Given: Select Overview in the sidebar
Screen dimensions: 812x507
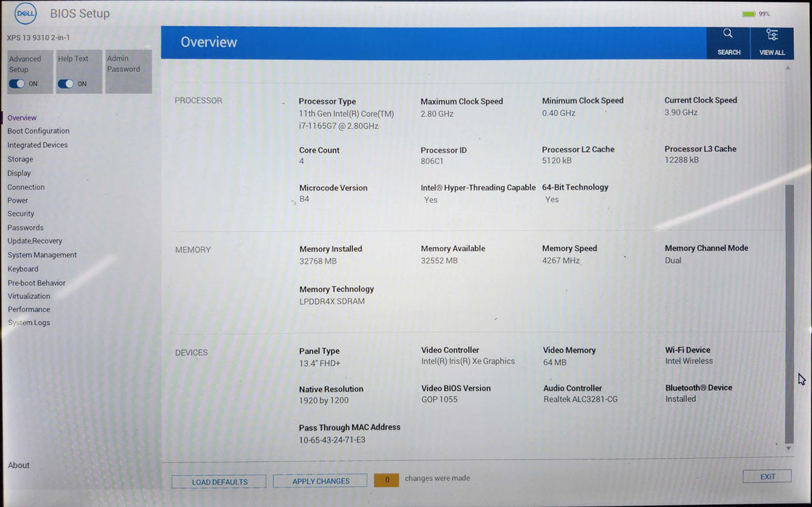Looking at the screenshot, I should (x=22, y=117).
